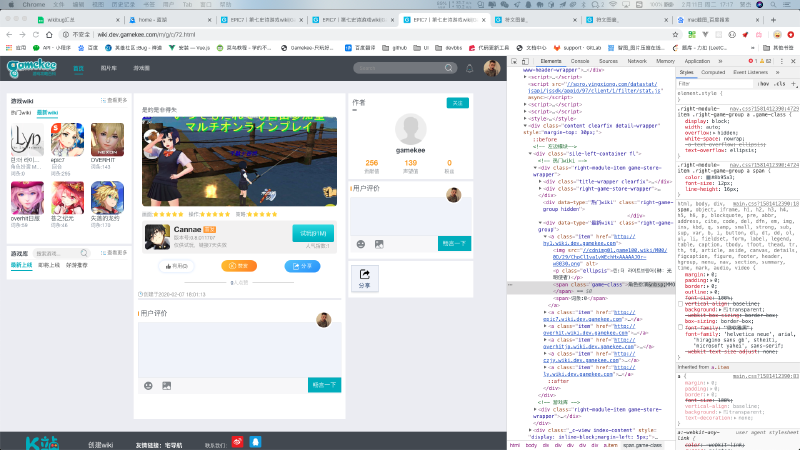Open a new tab with the plus button
Image resolution: width=800 pixels, height=450 pixels.
[773, 20]
